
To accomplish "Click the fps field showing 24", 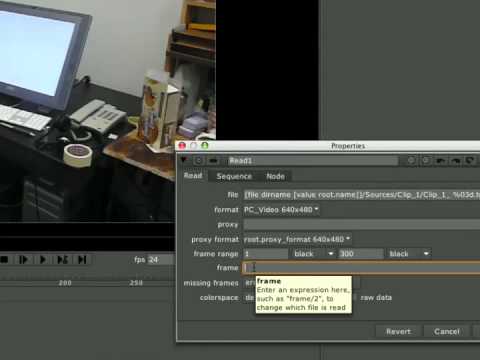I will click(161, 260).
